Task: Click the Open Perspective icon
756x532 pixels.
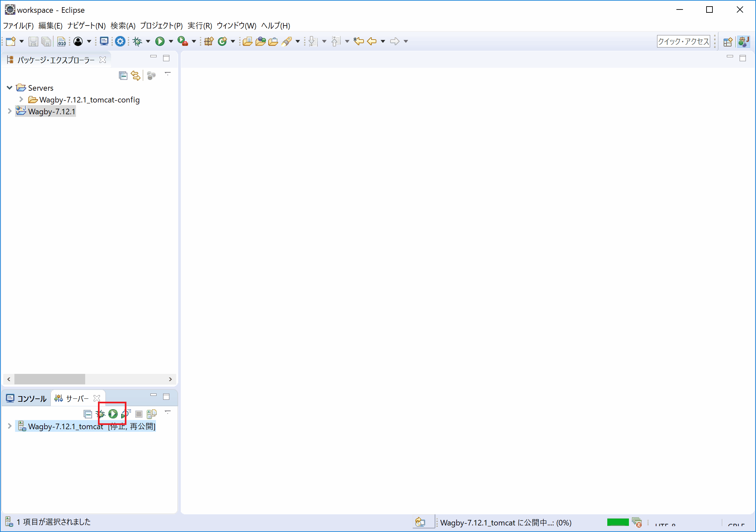Action: (728, 42)
